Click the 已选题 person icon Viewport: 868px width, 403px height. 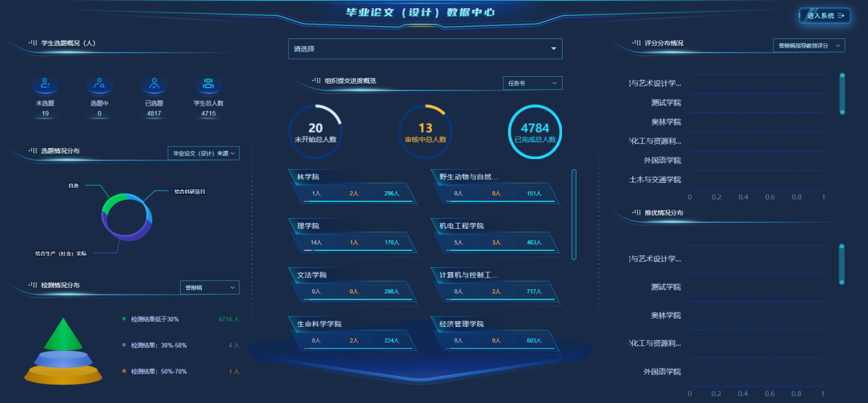pyautogui.click(x=154, y=84)
